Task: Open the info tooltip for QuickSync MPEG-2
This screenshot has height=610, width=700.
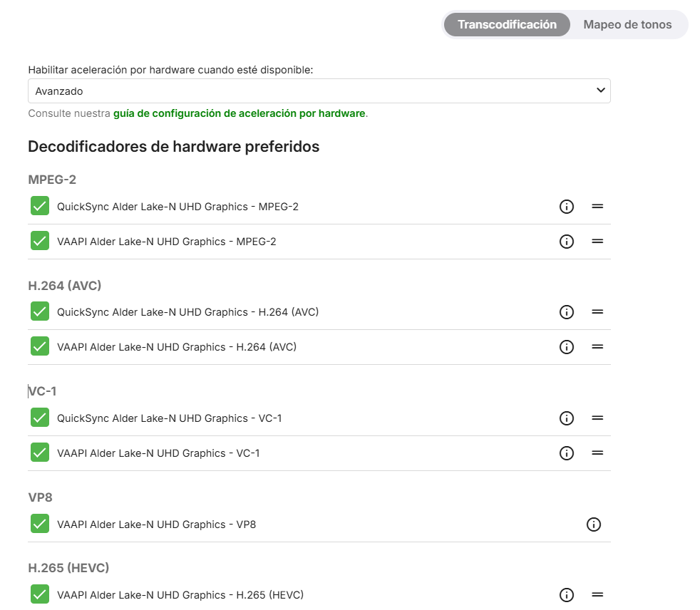Action: [567, 206]
